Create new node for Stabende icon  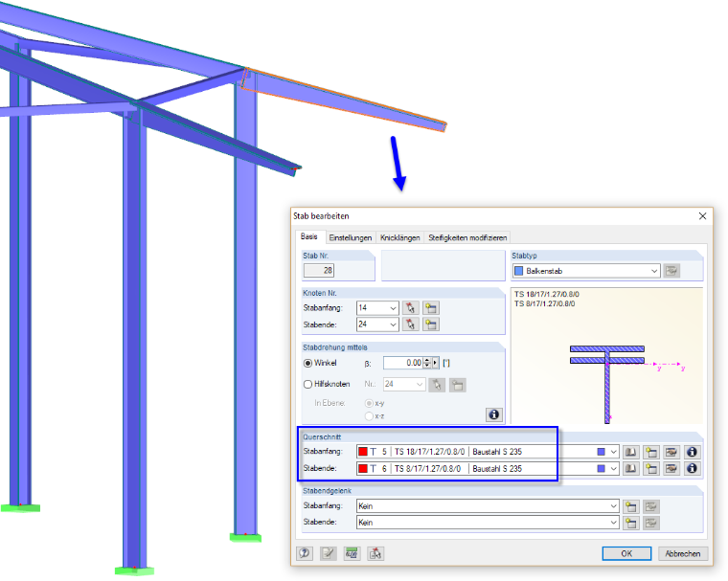pyautogui.click(x=431, y=324)
